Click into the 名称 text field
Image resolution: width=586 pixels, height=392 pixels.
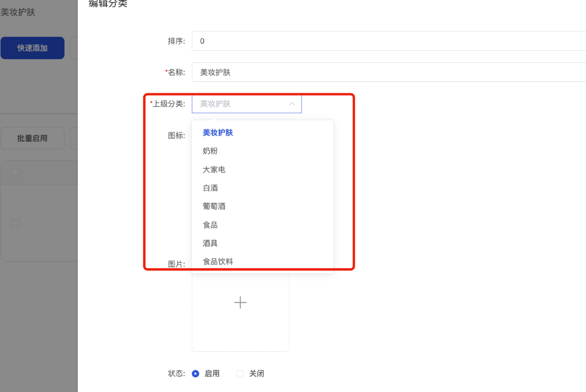389,72
